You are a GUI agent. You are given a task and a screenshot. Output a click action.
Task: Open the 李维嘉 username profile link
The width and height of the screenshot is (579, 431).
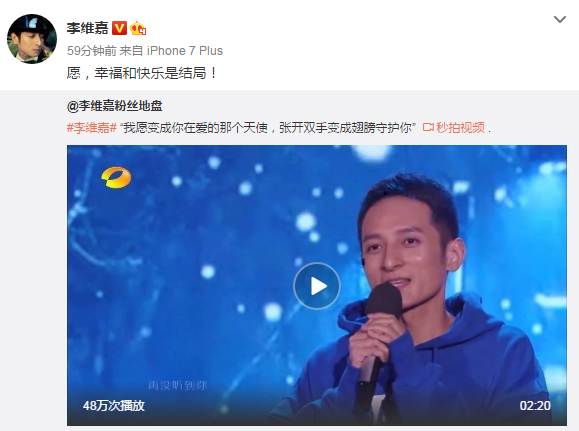[88, 28]
